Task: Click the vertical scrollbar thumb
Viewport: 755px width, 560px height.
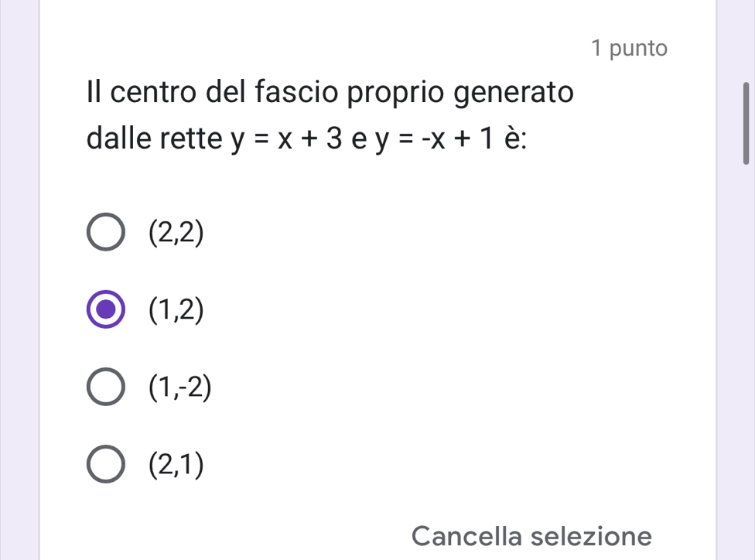Action: click(746, 124)
